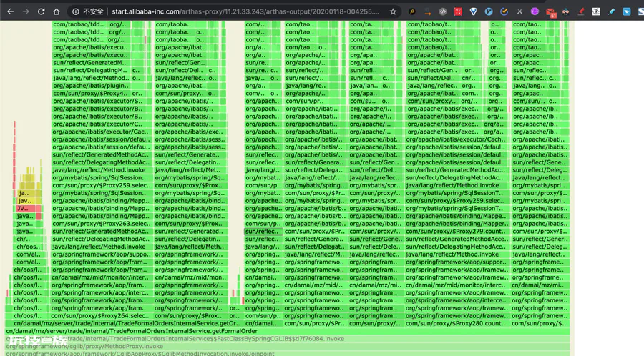Open the mail extension showing badge 51
Screen dimensions: 644x356
550,12
